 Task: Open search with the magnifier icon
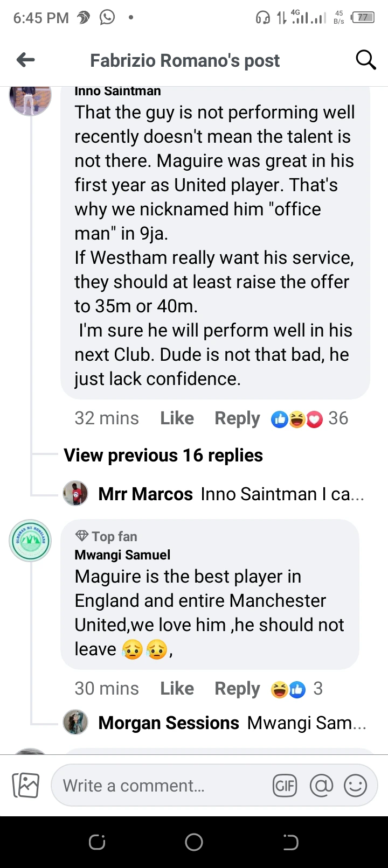(x=365, y=60)
